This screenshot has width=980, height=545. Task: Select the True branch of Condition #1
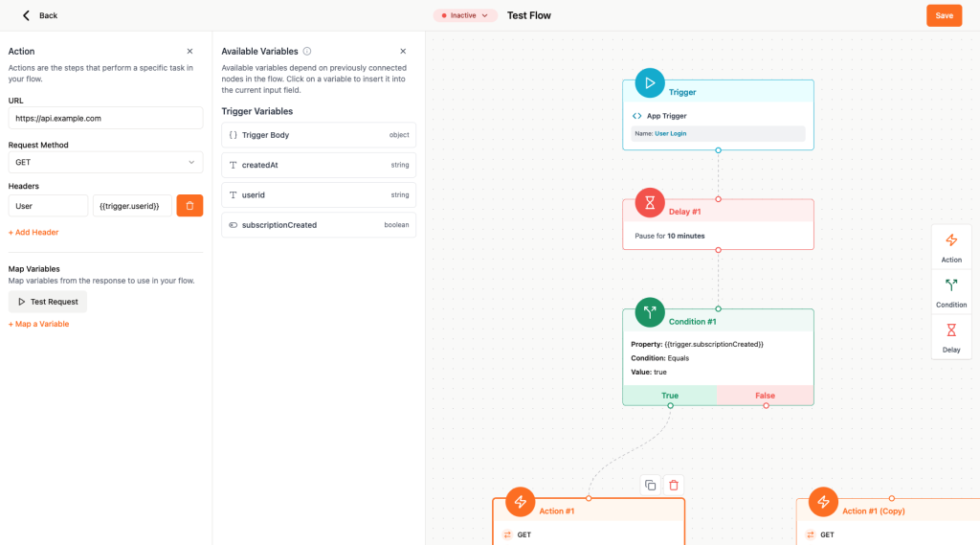pos(670,396)
